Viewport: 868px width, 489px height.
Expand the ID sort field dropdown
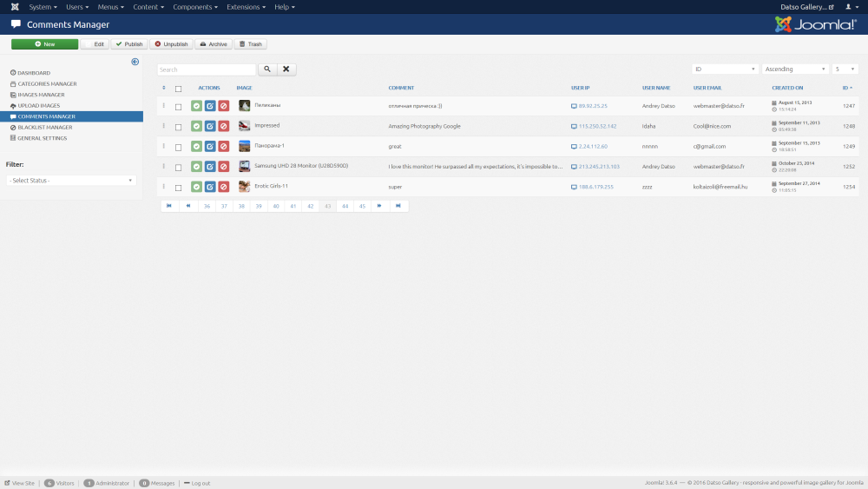725,69
